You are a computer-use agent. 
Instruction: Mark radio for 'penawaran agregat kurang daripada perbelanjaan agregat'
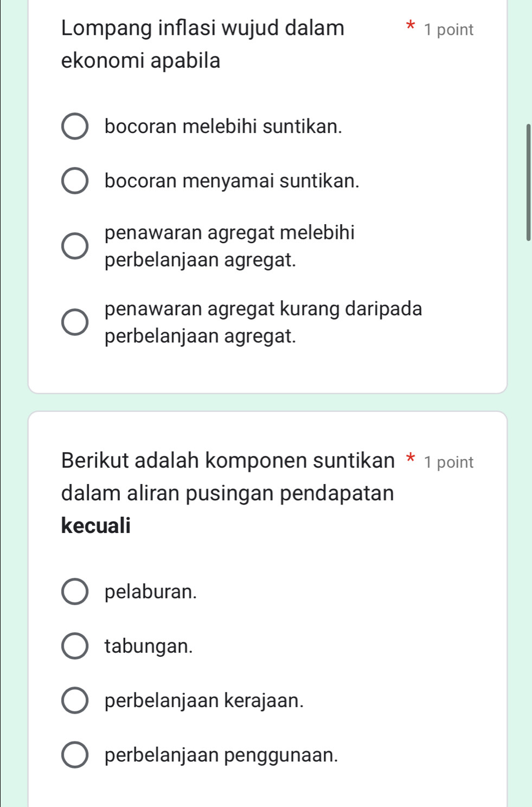tap(75, 322)
